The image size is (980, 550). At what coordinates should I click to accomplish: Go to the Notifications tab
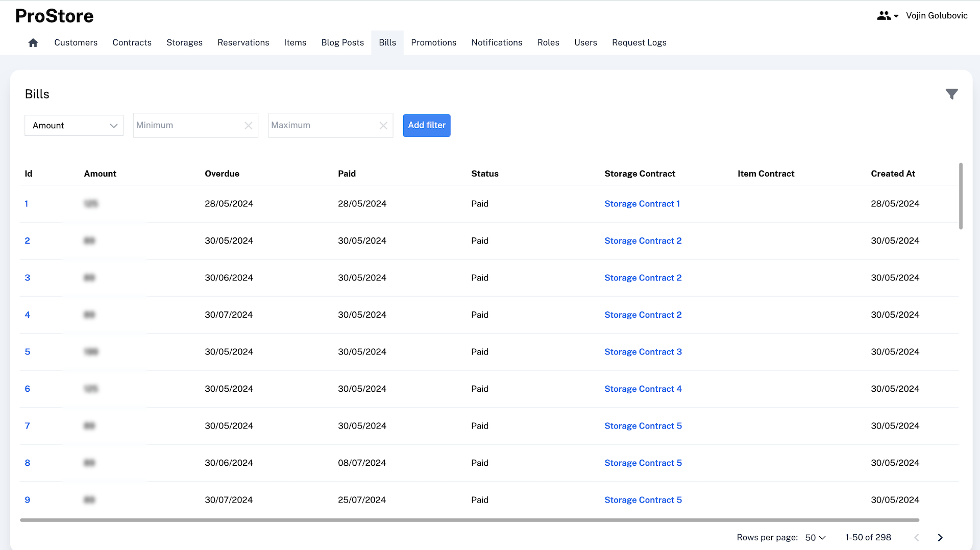click(497, 43)
